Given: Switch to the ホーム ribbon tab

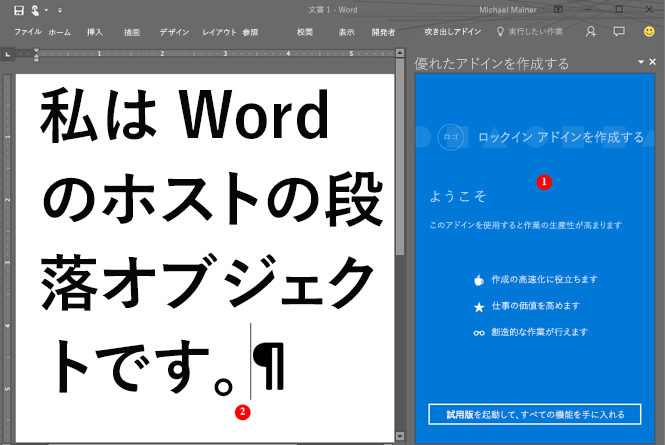Looking at the screenshot, I should click(60, 32).
